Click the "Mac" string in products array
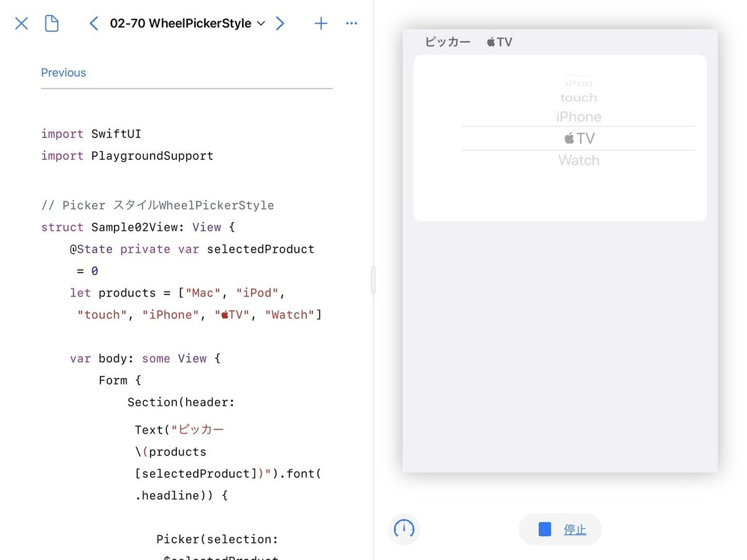The width and height of the screenshot is (747, 560). coord(203,292)
